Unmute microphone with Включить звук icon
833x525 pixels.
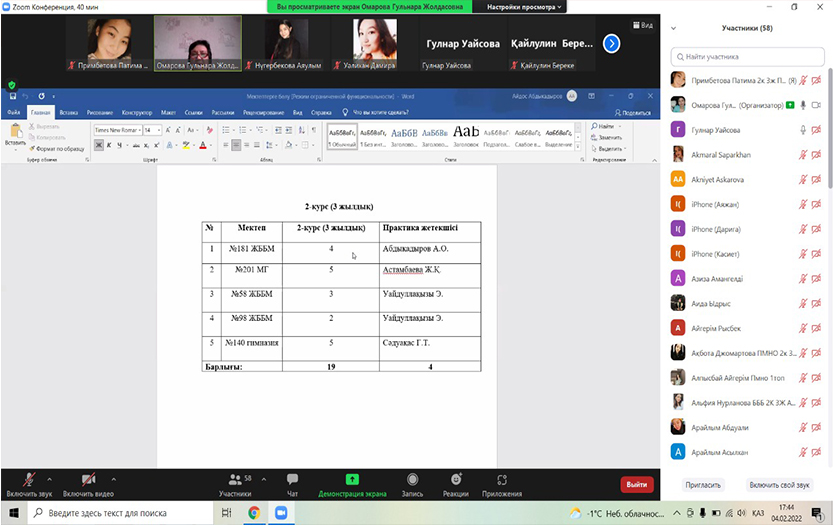click(29, 480)
